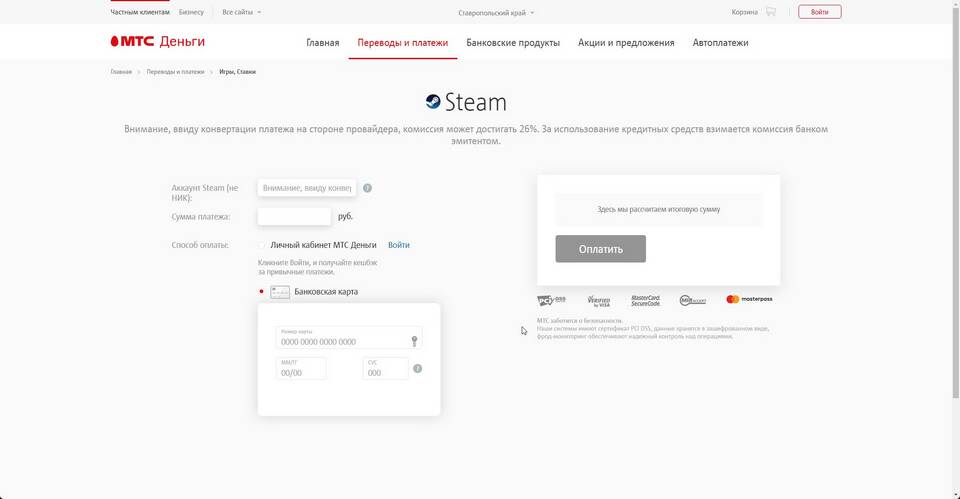Focus the MM/ГГ expiry field
The width and height of the screenshot is (960, 499).
coord(301,369)
